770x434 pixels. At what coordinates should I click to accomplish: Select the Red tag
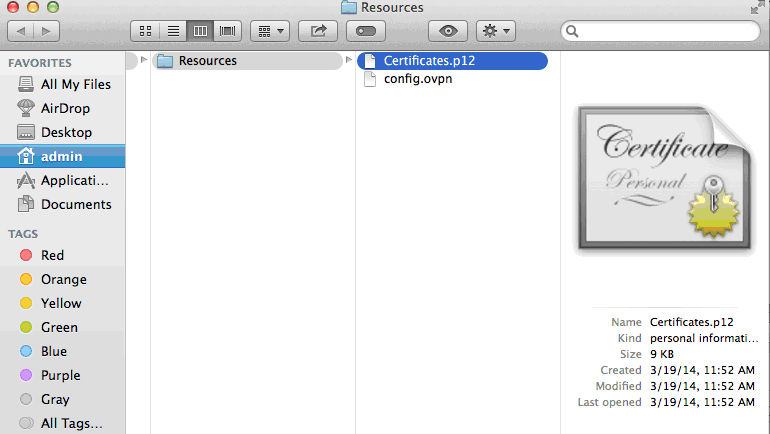click(63, 255)
